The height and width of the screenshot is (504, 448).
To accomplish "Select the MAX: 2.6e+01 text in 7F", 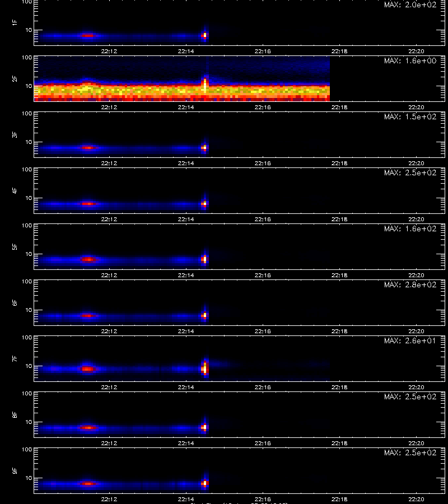I will point(410,340).
